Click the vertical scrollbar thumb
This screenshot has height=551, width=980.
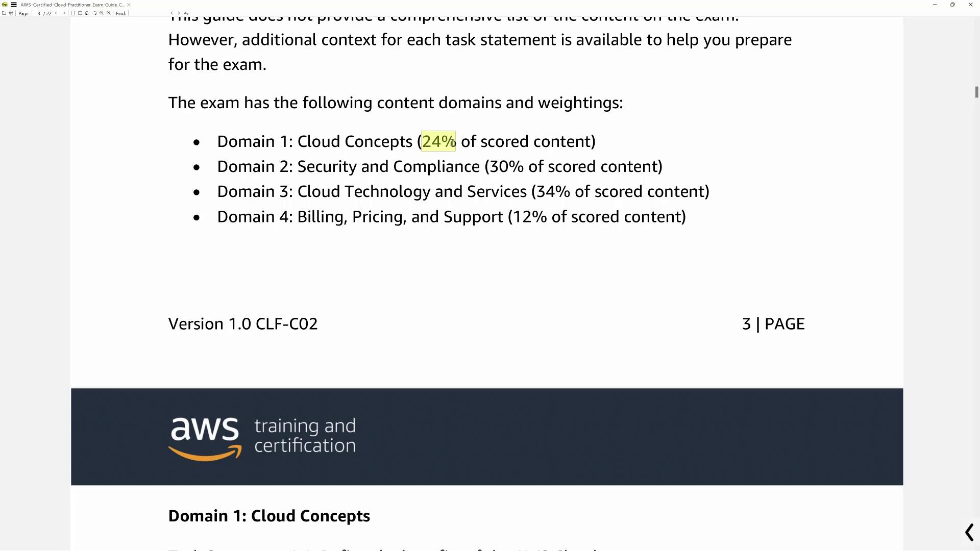coord(976,92)
